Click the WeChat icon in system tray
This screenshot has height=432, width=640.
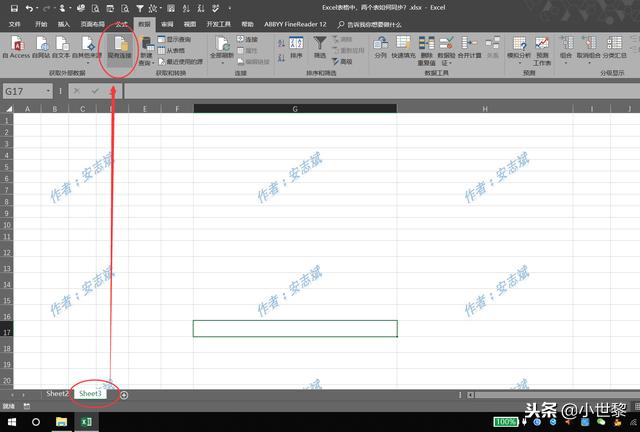coord(601,422)
